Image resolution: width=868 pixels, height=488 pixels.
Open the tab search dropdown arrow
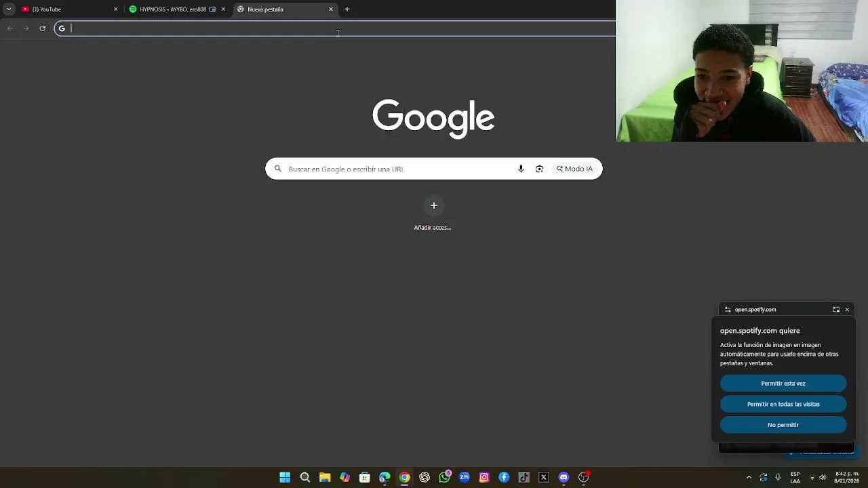pyautogui.click(x=9, y=9)
